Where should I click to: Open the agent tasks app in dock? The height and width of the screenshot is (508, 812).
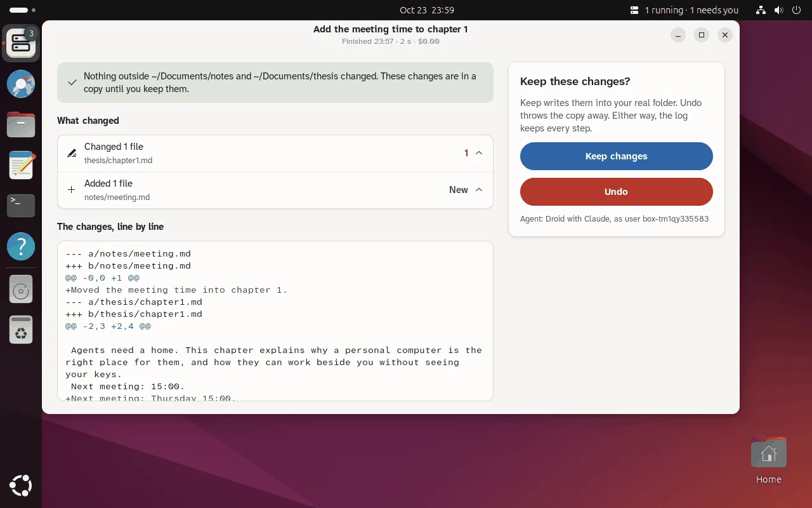point(21,43)
